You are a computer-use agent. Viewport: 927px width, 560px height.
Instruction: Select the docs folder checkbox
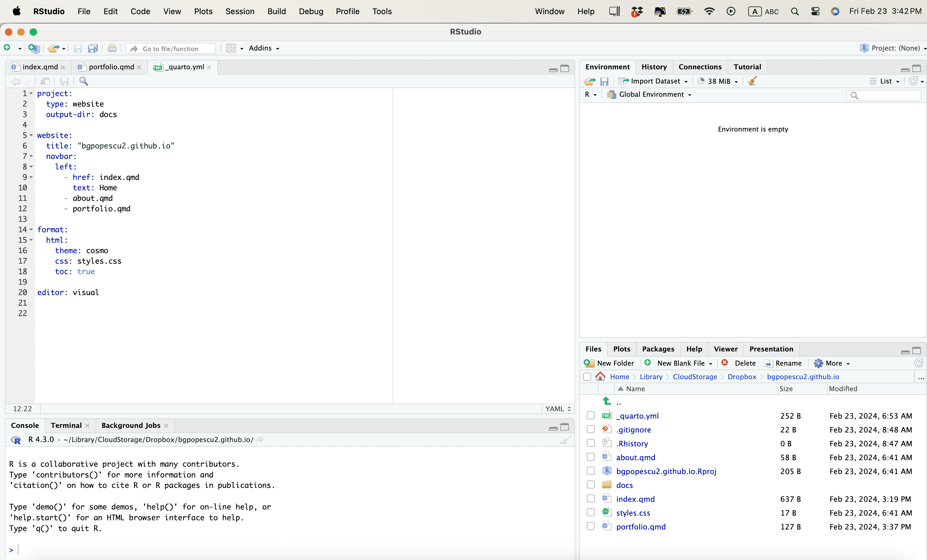591,485
